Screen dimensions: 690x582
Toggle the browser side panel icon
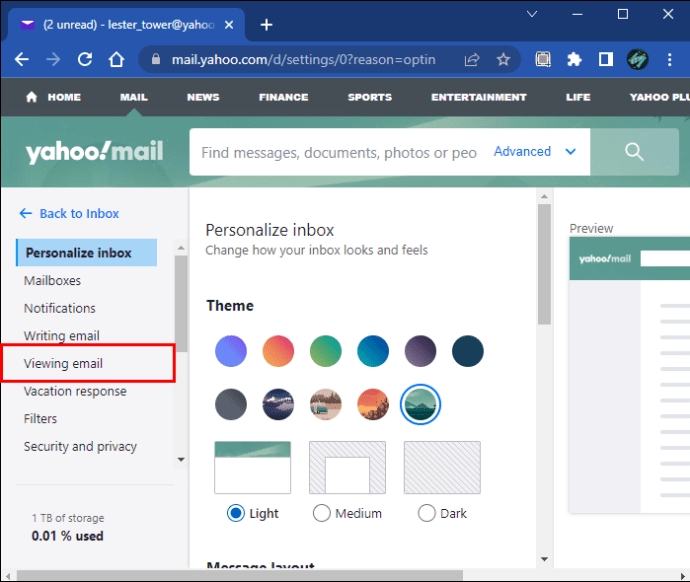(x=605, y=60)
